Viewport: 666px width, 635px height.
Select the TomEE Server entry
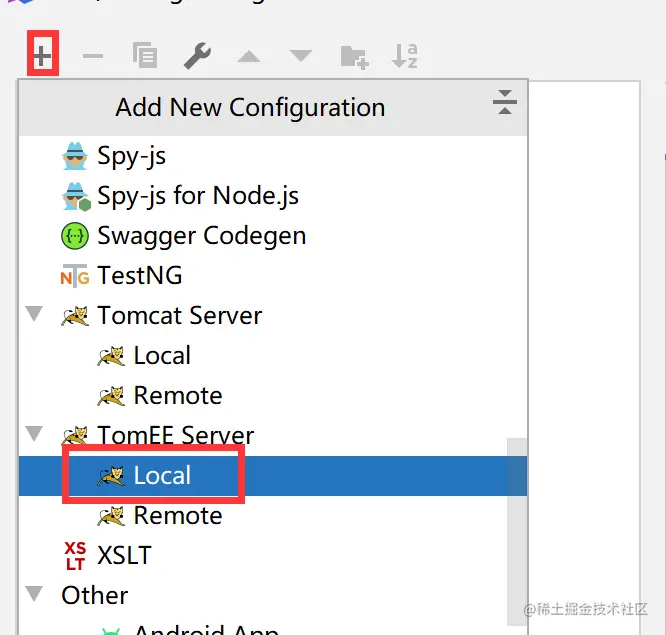point(273,435)
